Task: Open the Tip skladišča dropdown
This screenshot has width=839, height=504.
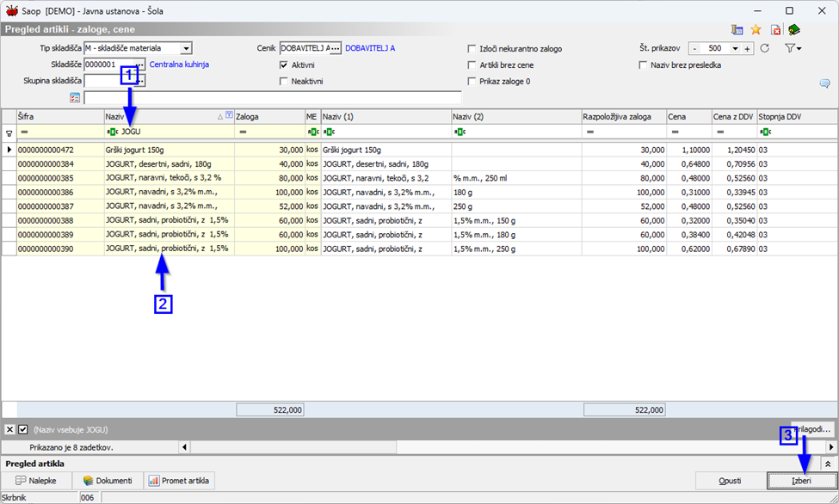Action: (x=186, y=49)
